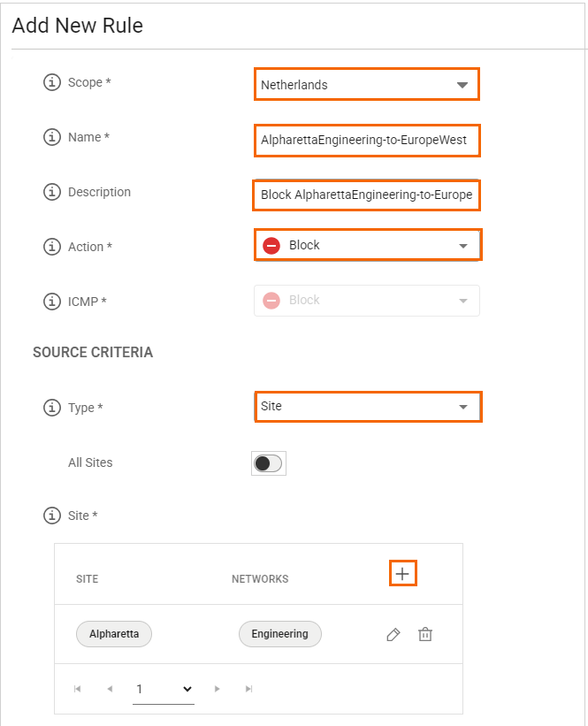Select the Engineering network chip
The width and height of the screenshot is (588, 726).
pyautogui.click(x=279, y=634)
